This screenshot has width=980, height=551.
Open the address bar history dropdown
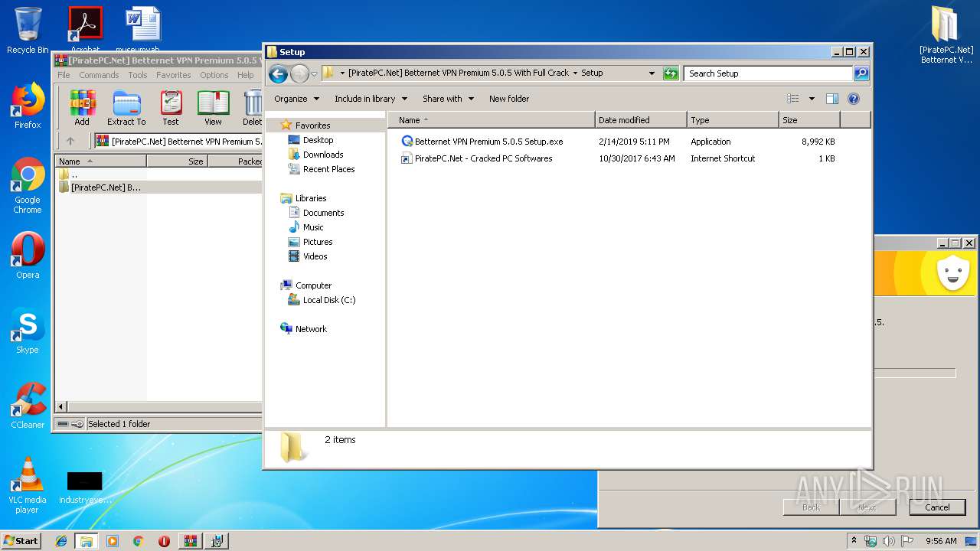(x=652, y=73)
